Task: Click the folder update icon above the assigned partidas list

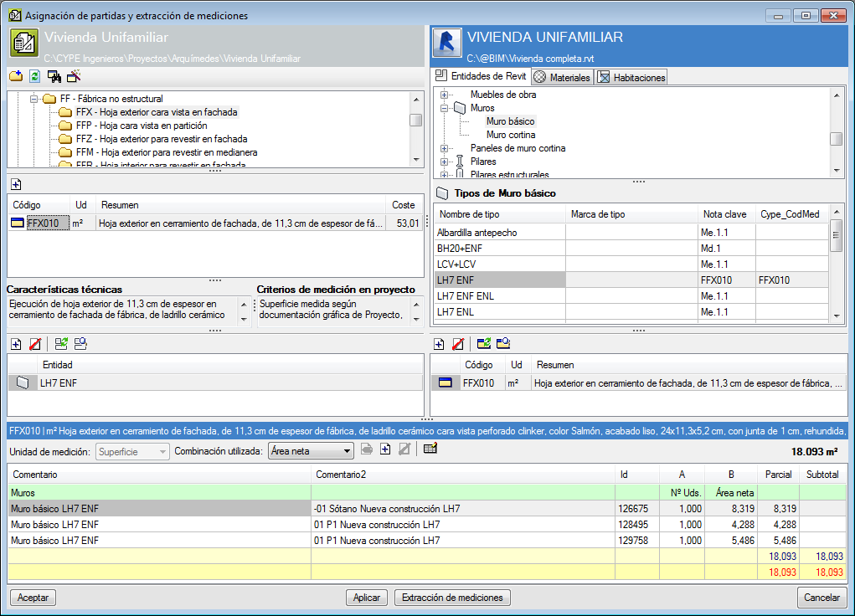Action: click(484, 344)
